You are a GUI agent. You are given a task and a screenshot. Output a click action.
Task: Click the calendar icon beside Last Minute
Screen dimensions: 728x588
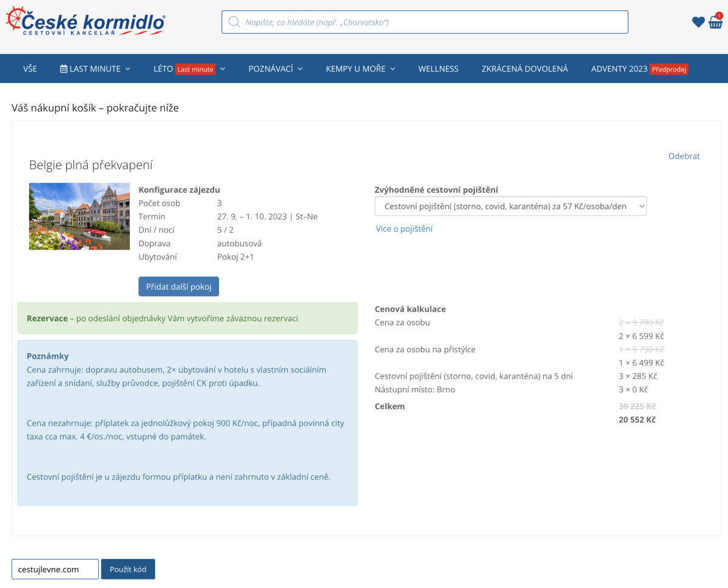tap(64, 69)
